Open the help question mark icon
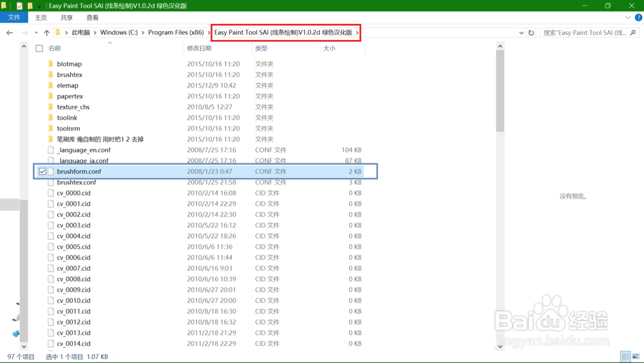 pos(638,17)
